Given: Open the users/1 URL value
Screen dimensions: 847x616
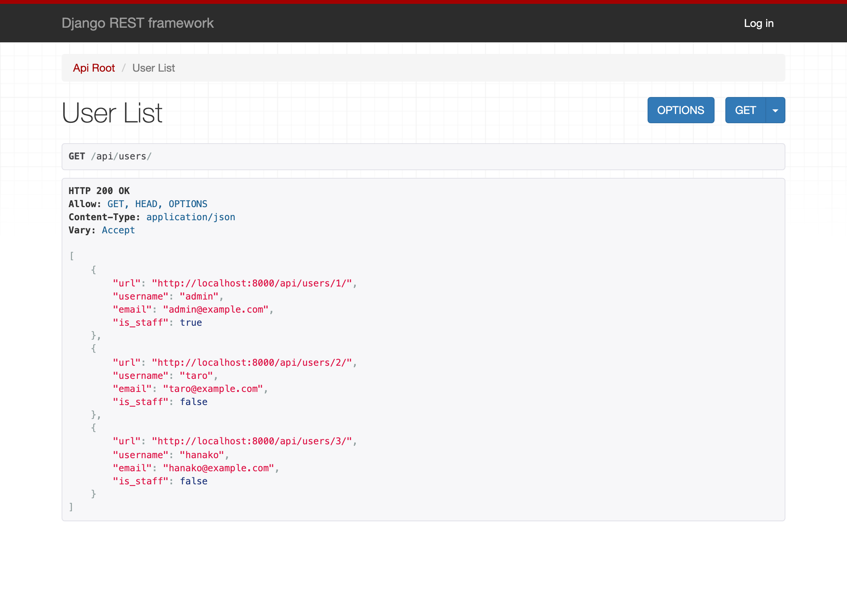Looking at the screenshot, I should (x=252, y=283).
